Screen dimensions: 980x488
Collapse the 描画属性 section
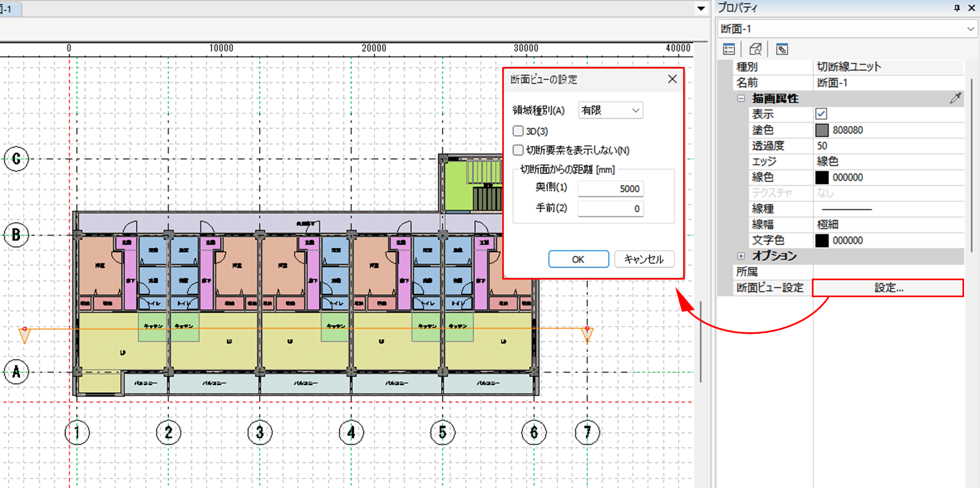tap(741, 98)
